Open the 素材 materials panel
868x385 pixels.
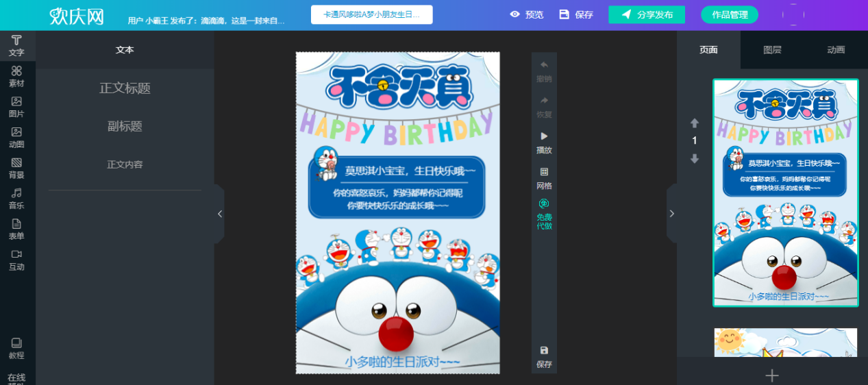(x=16, y=76)
